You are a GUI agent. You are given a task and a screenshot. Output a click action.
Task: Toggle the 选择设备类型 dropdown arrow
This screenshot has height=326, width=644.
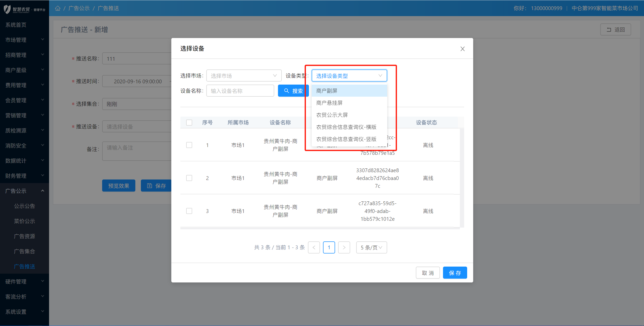coord(380,76)
